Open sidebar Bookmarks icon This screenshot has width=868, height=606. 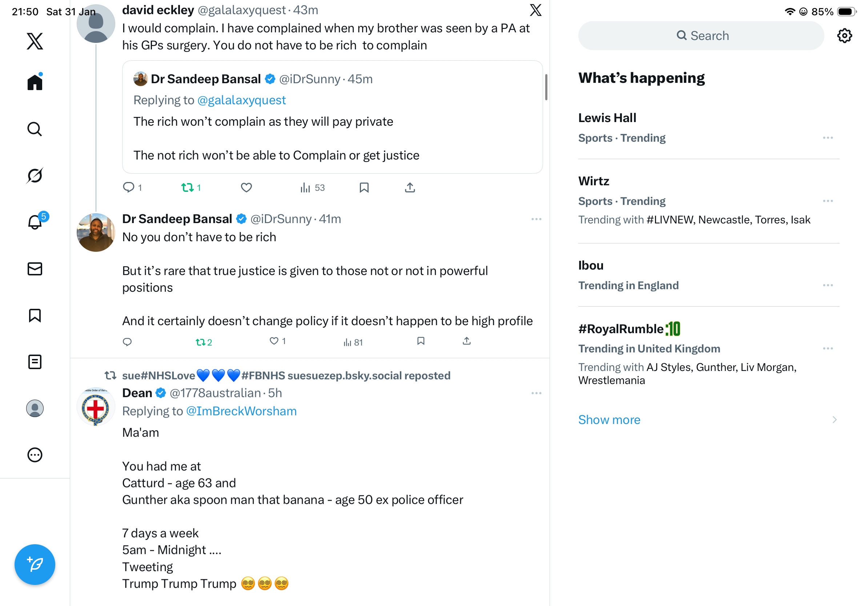point(35,315)
